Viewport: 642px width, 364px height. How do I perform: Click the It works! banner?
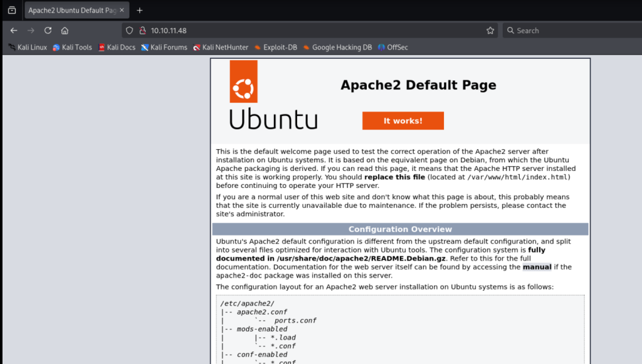[x=403, y=121]
